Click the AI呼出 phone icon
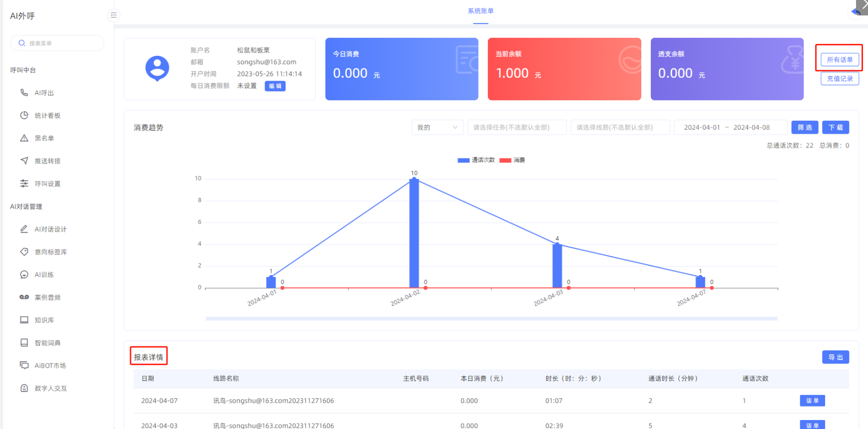 [x=24, y=93]
